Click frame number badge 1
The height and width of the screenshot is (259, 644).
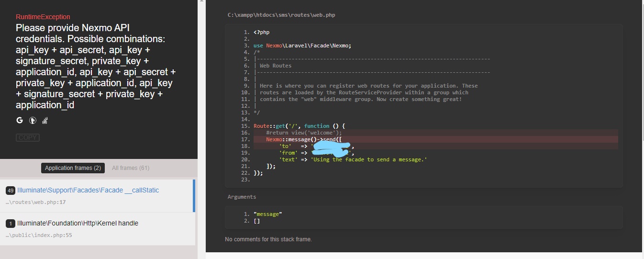tap(11, 224)
